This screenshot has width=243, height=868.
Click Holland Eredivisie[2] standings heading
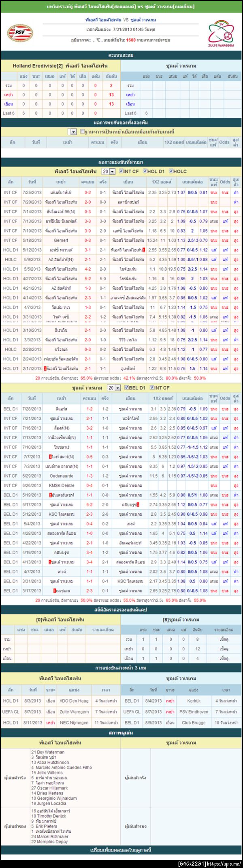(x=38, y=66)
